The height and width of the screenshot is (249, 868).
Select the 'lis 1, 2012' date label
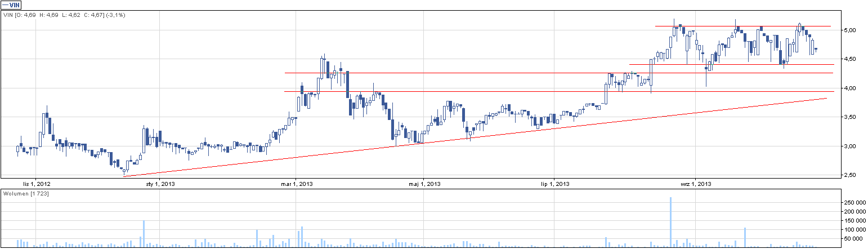tap(36, 184)
